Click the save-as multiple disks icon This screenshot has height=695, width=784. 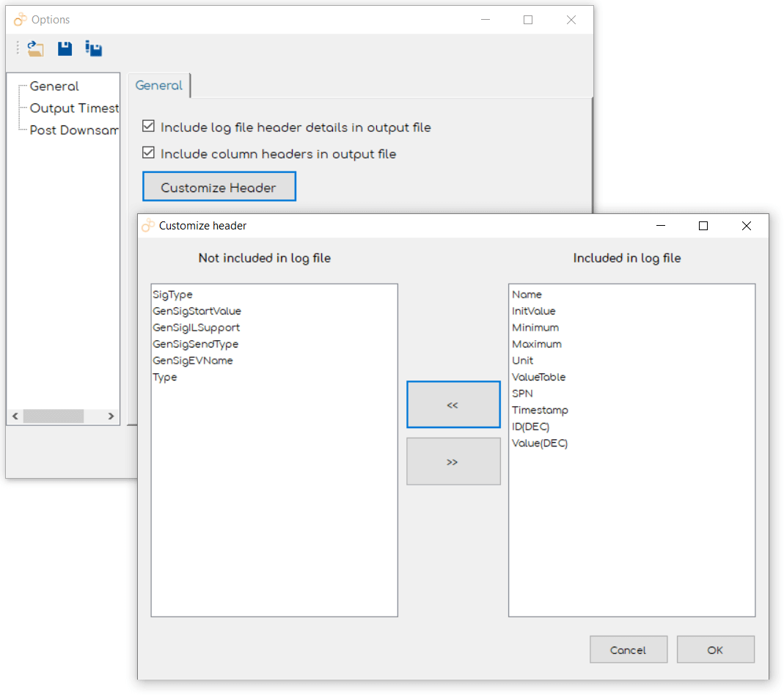[93, 48]
